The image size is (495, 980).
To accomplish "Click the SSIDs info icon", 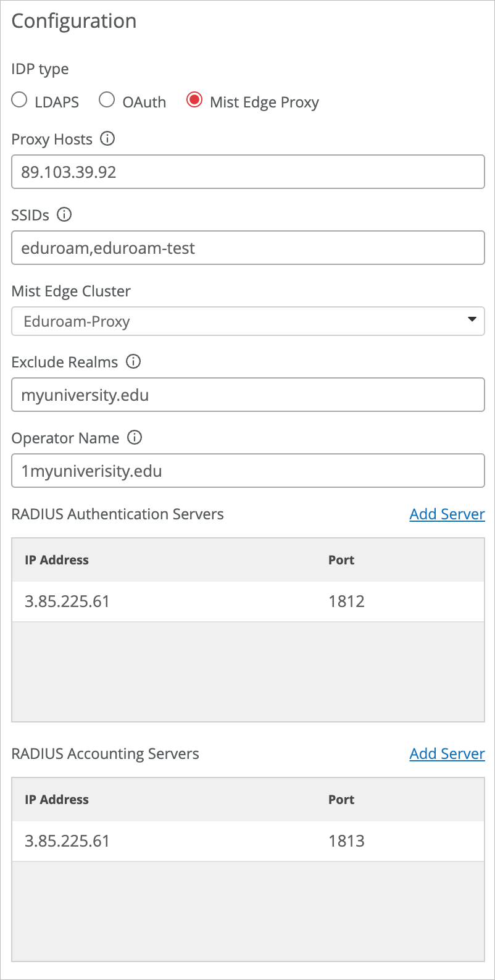I will point(64,215).
